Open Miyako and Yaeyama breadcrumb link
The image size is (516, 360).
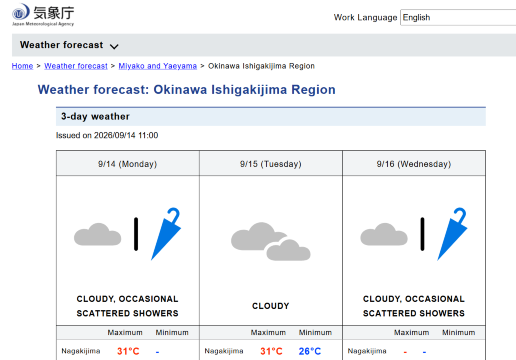(x=157, y=66)
